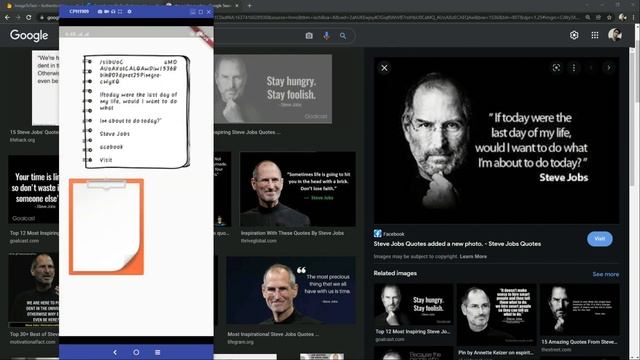Open settings gear in the phone mirror title bar
This screenshot has width=640, height=360.
(129, 12)
